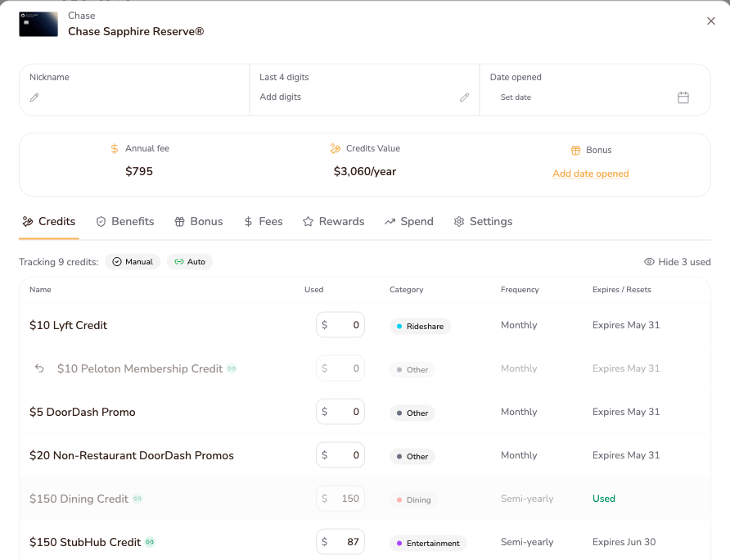Click the Non-Restaurant DoorDash Promos used amount field

pos(340,454)
